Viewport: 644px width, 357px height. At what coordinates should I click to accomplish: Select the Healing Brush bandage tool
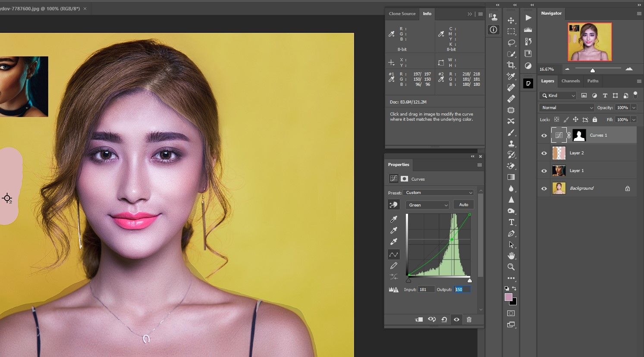click(511, 99)
